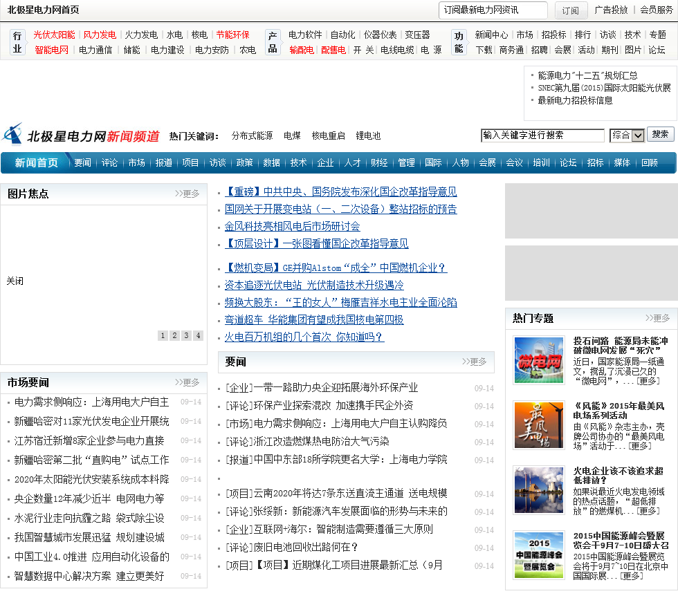Open the 节能环保 industry link
Image resolution: width=678 pixels, height=616 pixels.
click(233, 35)
